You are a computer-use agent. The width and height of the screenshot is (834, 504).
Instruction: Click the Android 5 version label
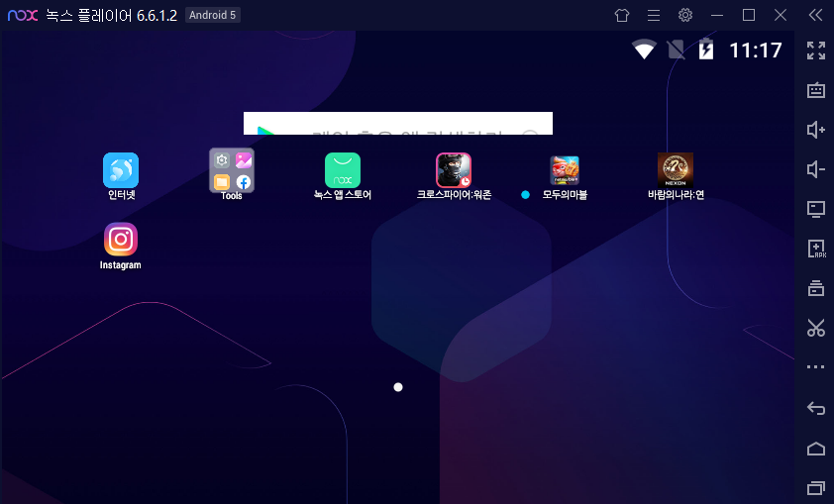pyautogui.click(x=212, y=15)
